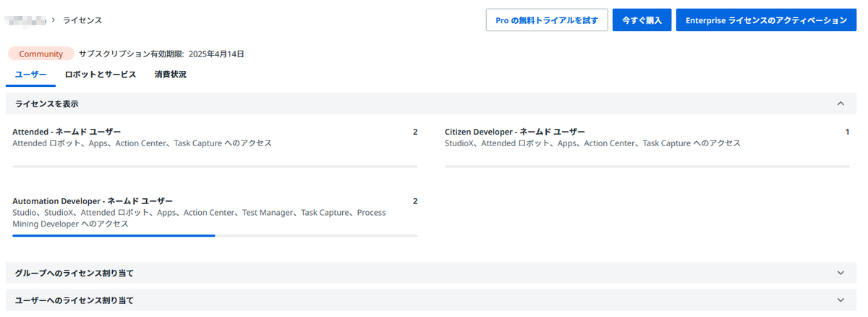Click the Citizen Developer - ネームド ユーザー title

515,132
